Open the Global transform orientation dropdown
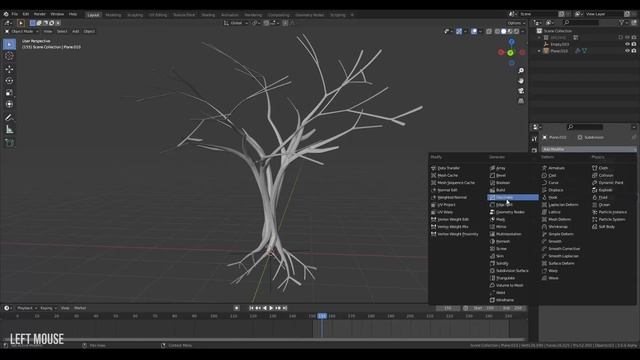640x360 pixels. click(236, 23)
